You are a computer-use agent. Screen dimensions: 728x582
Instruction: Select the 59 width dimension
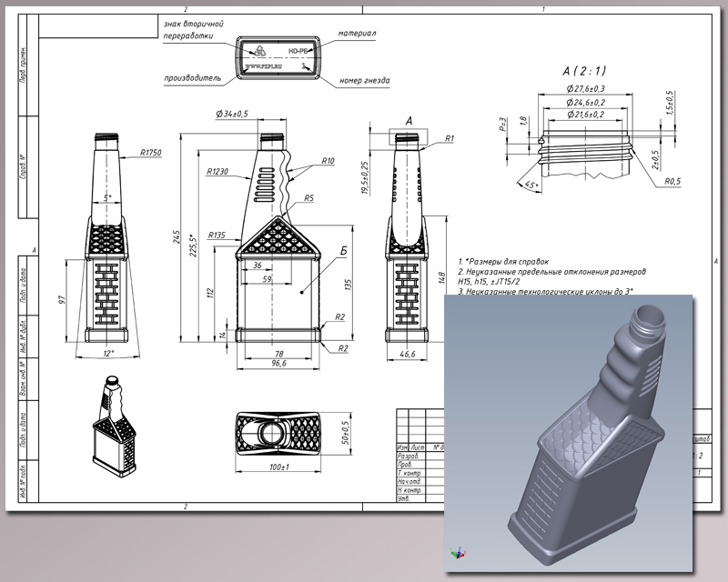[267, 279]
